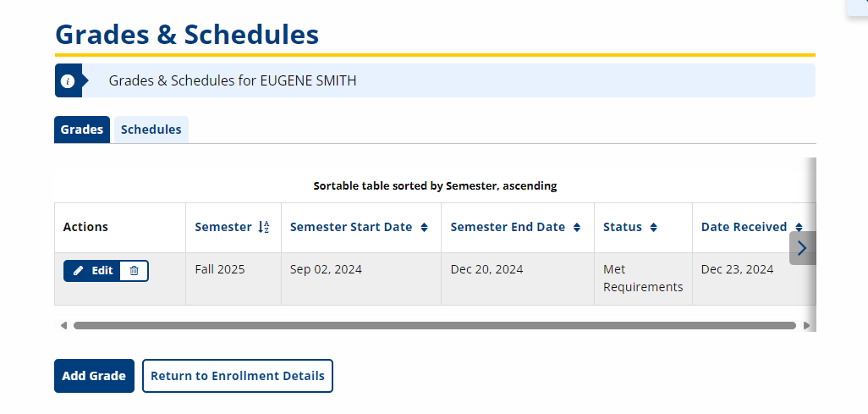
Task: Sort by Semester using A-Z sort icon
Action: [263, 227]
